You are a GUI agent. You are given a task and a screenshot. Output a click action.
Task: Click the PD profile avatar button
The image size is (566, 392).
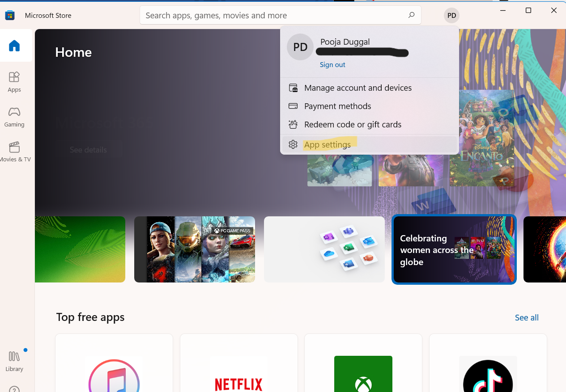(x=451, y=16)
